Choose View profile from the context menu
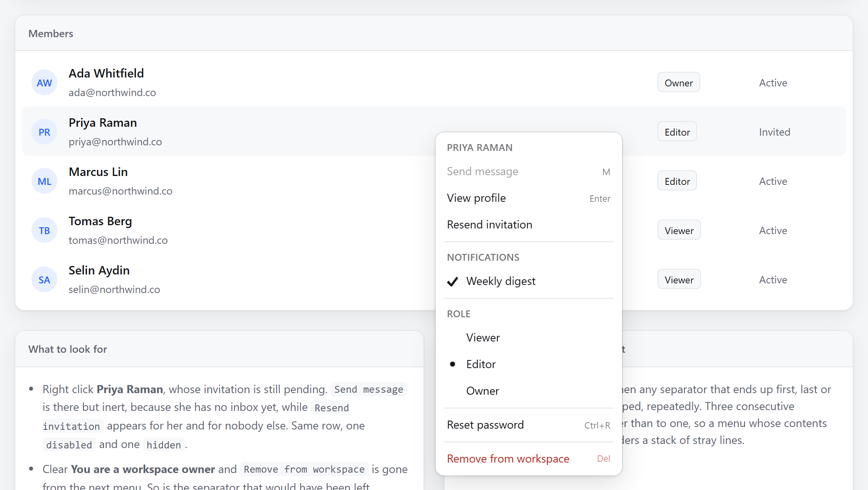Screen dimensions: 868x490 point(528,198)
